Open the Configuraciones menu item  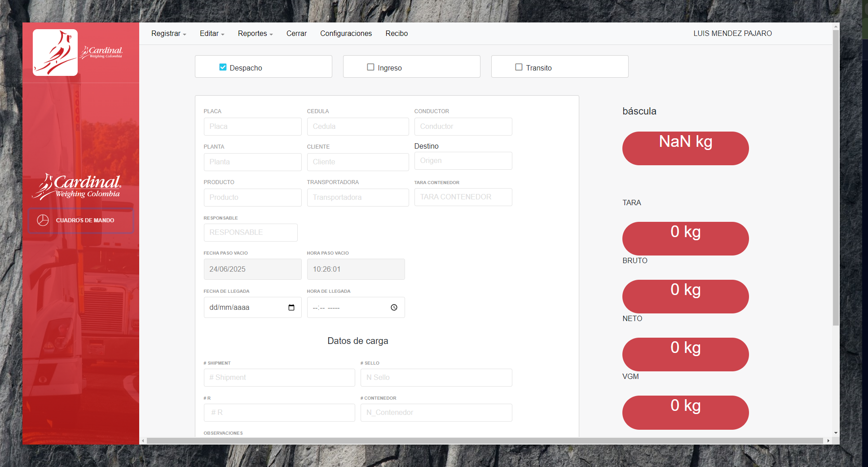346,34
